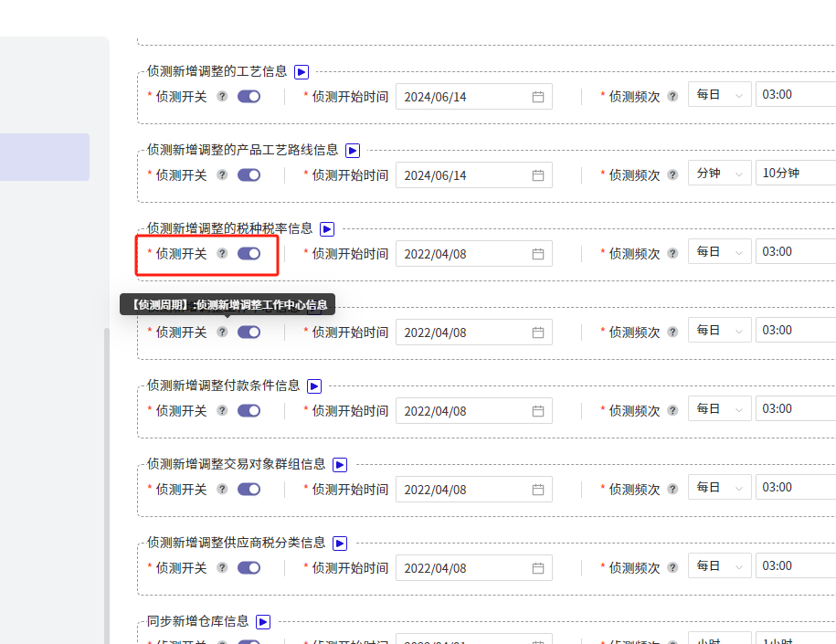Click the play icon beside 侦测新增调整交易对象群组信息
This screenshot has height=644, width=836.
coord(340,465)
